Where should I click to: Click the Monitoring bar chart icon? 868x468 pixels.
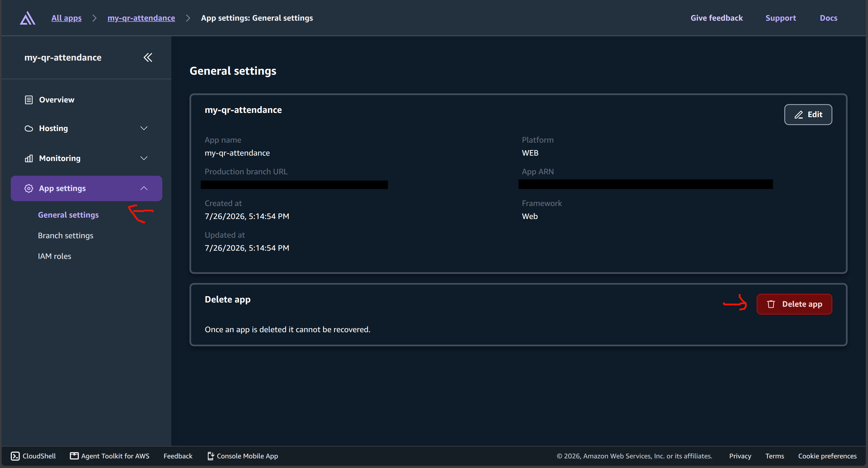(29, 158)
